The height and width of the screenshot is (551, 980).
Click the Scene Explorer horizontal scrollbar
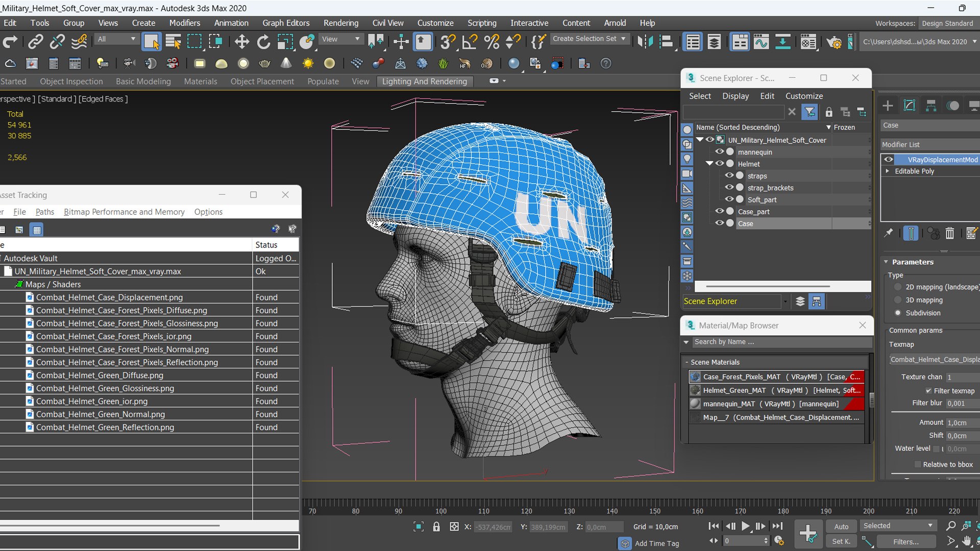pyautogui.click(x=768, y=286)
